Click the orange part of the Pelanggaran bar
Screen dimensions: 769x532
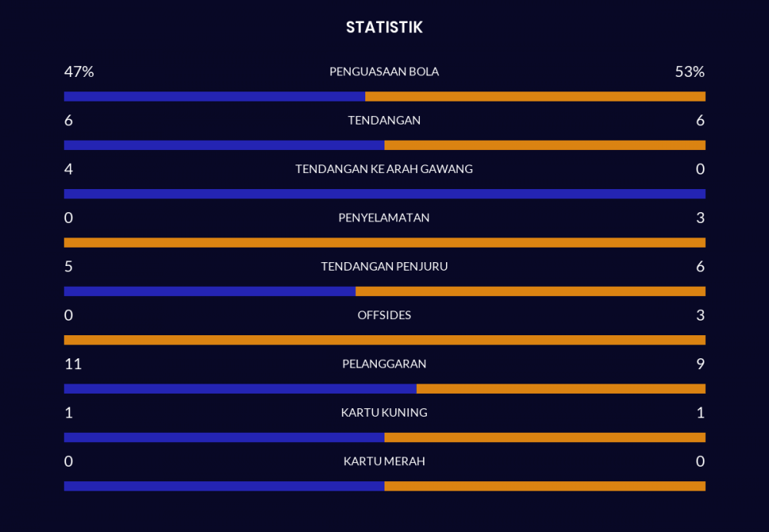coord(561,389)
